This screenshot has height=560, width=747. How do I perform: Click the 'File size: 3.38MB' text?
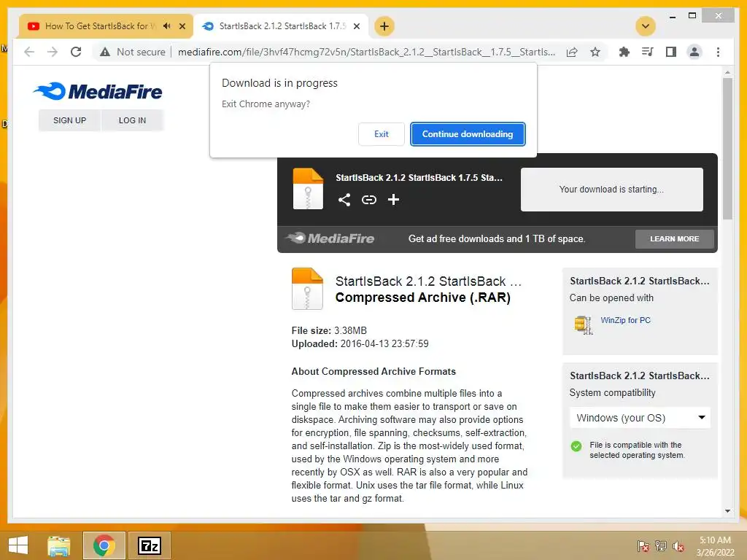point(329,330)
